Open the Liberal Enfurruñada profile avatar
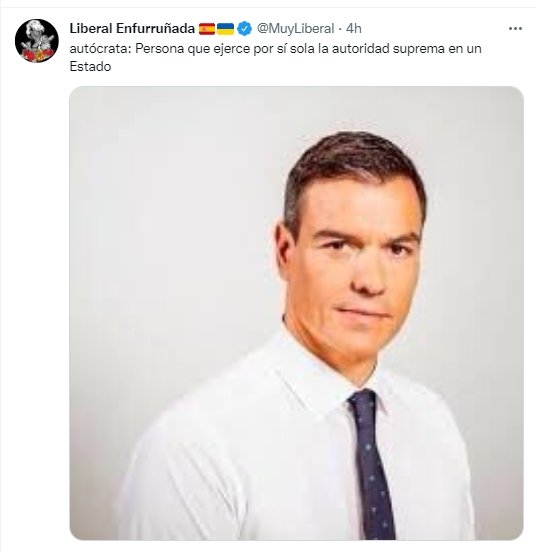 pyautogui.click(x=37, y=40)
